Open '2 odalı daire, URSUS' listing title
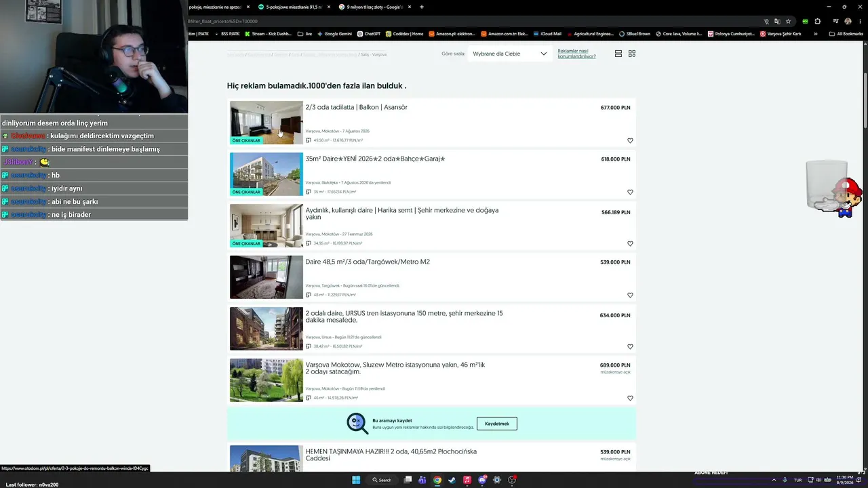 tap(404, 317)
